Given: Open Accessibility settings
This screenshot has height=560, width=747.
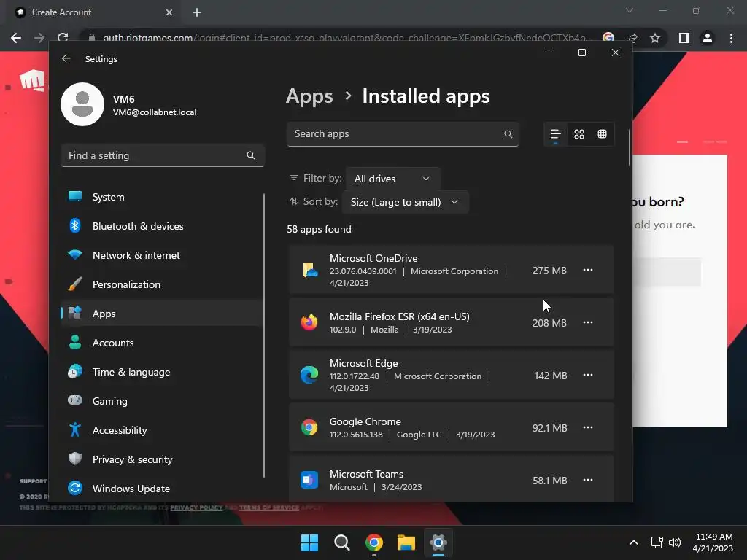Looking at the screenshot, I should 163,430.
